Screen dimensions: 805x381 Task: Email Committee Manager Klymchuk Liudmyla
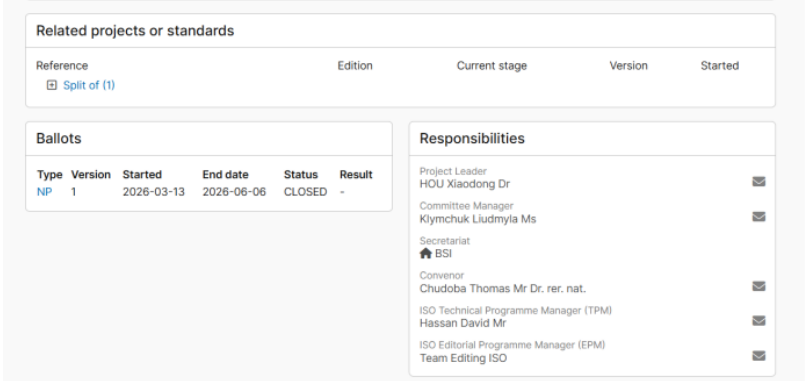coord(759,217)
